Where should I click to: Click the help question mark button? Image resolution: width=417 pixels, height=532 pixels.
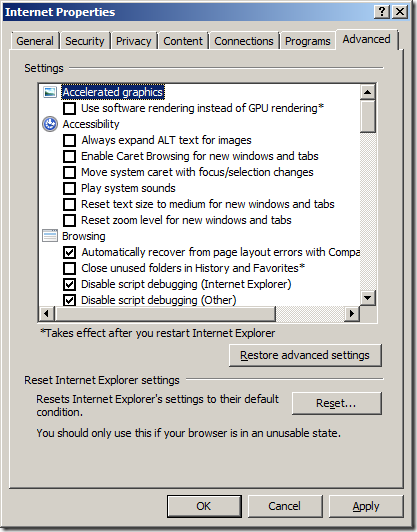[382, 12]
